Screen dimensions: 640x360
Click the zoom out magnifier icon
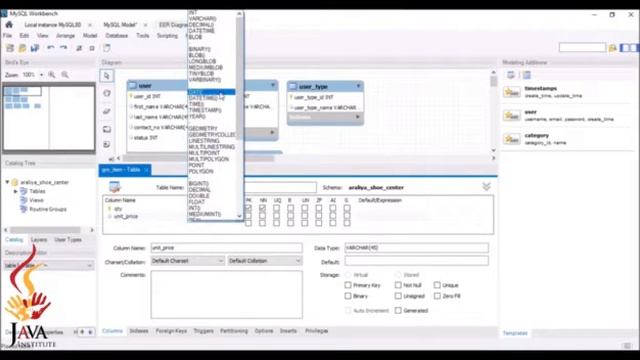65,75
